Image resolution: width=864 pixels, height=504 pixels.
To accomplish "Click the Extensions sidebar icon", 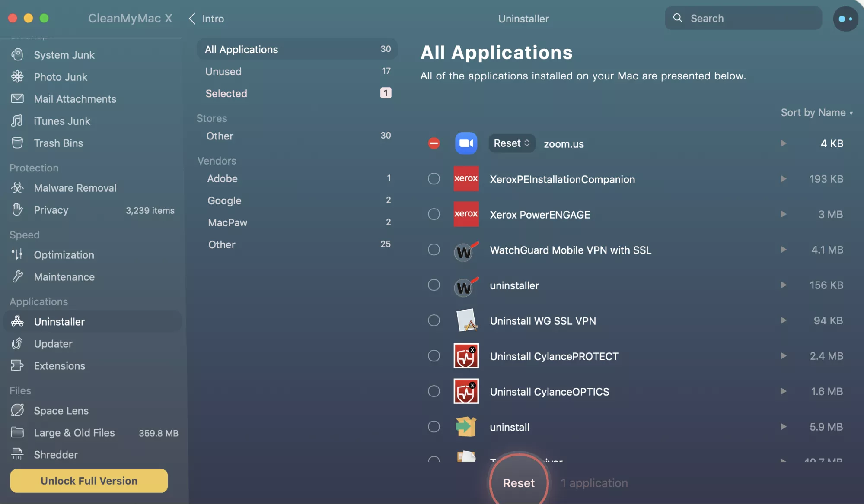I will coord(16,366).
